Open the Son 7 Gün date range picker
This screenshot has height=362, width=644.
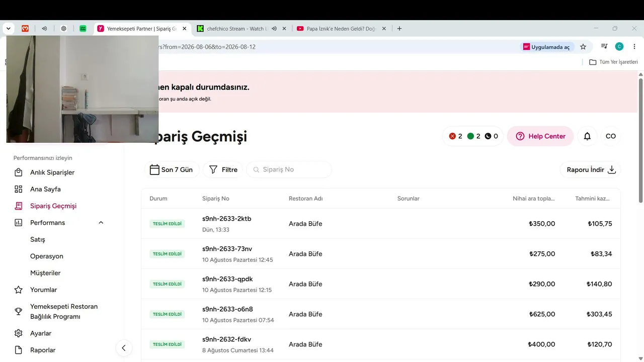[172, 170]
